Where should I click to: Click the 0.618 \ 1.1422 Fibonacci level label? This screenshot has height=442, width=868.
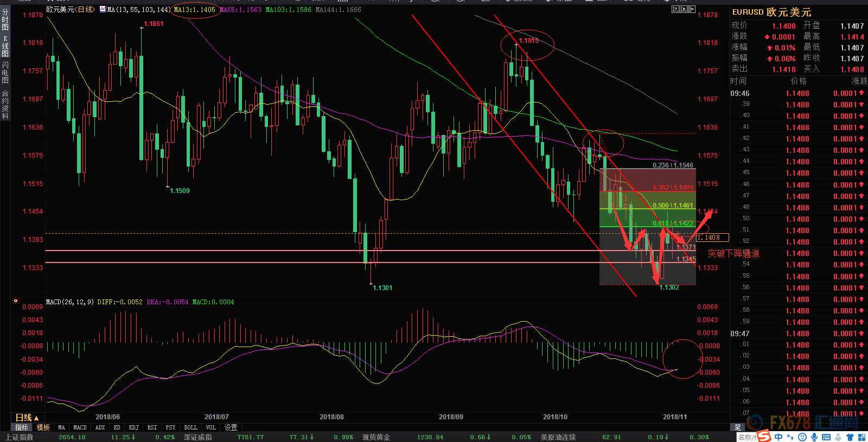(x=673, y=223)
